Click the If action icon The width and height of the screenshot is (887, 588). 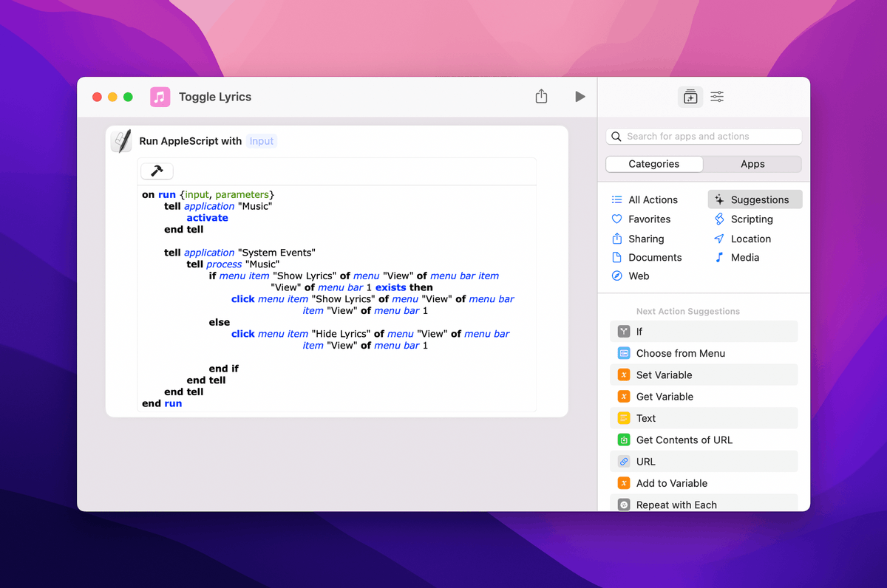[624, 332]
